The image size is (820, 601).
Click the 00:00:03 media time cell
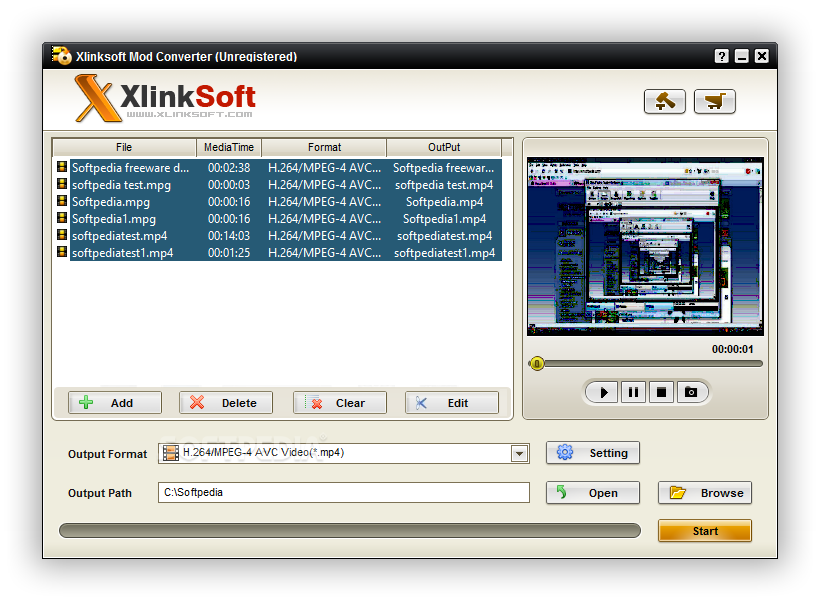click(x=229, y=185)
